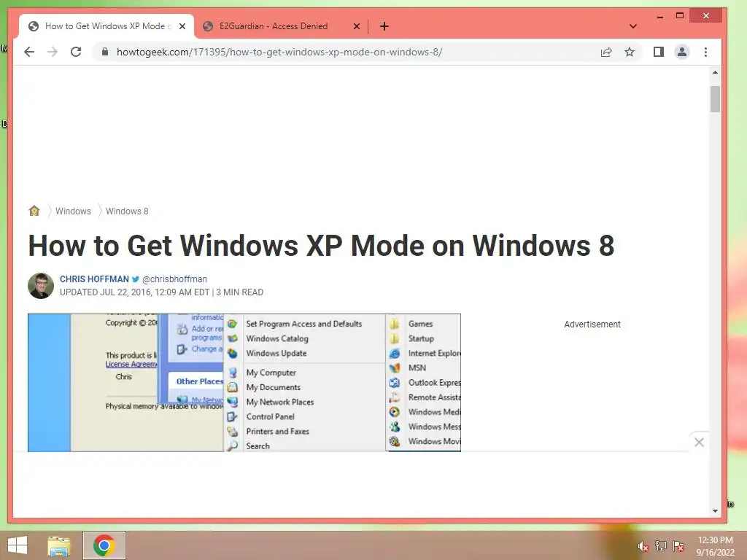
Task: Open the Windows 8 breadcrumb link
Action: pos(127,211)
